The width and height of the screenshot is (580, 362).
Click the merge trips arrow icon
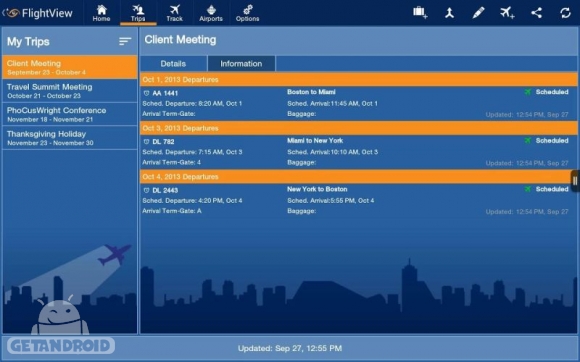pos(449,13)
